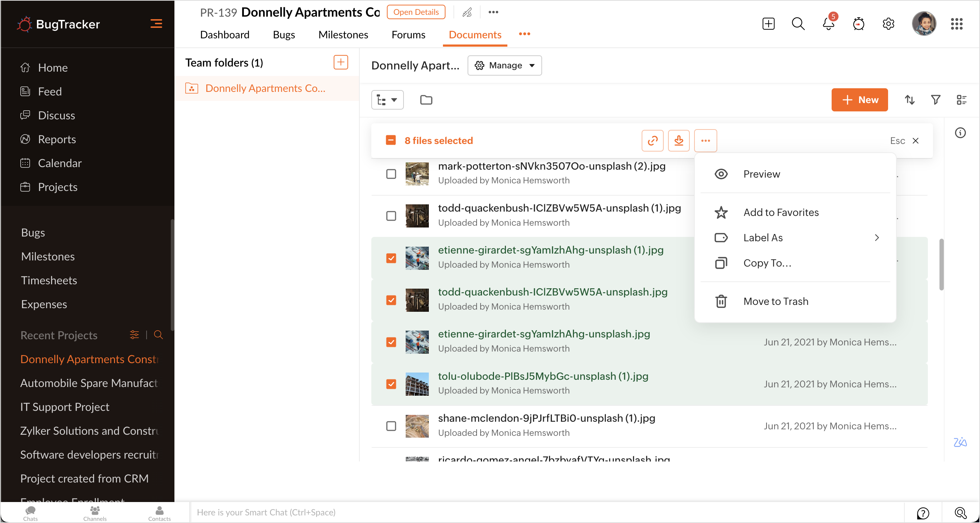The image size is (980, 523).
Task: Check the shane-mclendon file checkbox
Action: (x=391, y=426)
